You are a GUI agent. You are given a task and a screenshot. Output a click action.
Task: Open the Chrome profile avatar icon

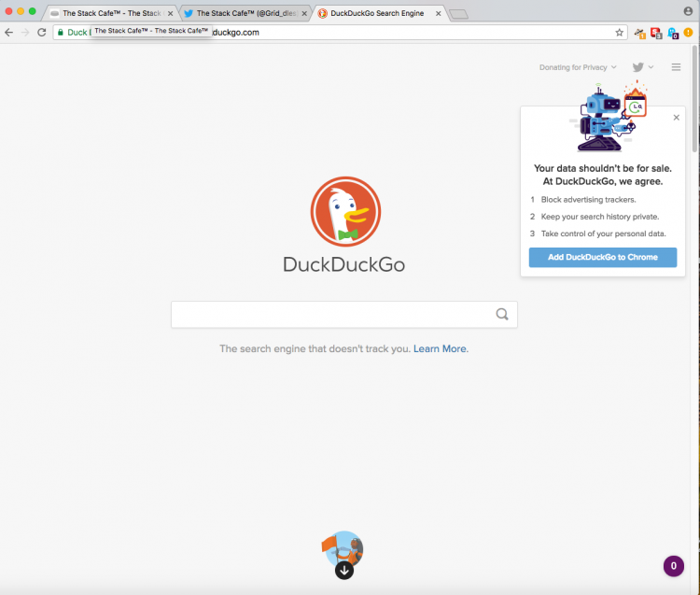688,11
